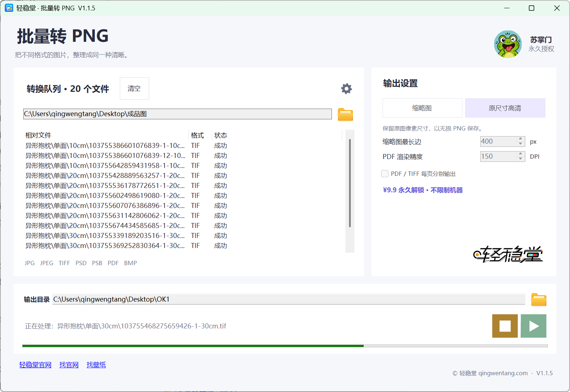Screen dimensions: 570x392
Task: Select row 103755631142806062-1-20c...
Action: [x=183, y=215]
